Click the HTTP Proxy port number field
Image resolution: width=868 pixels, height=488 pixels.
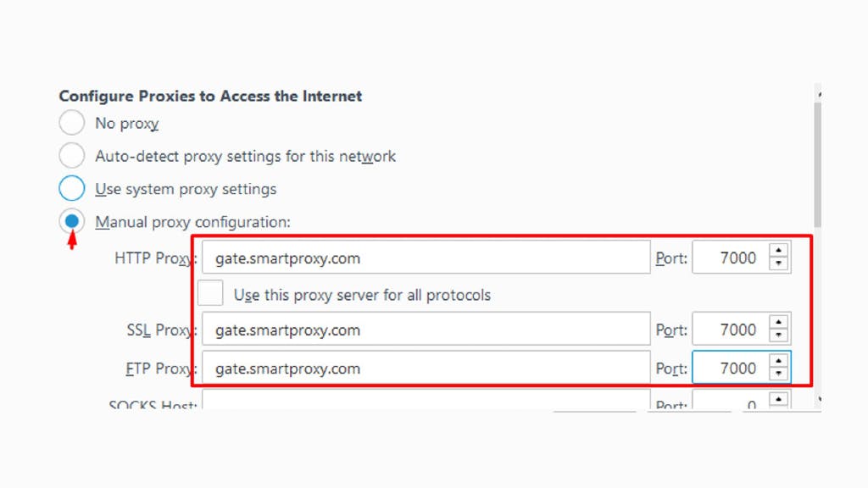coord(731,258)
